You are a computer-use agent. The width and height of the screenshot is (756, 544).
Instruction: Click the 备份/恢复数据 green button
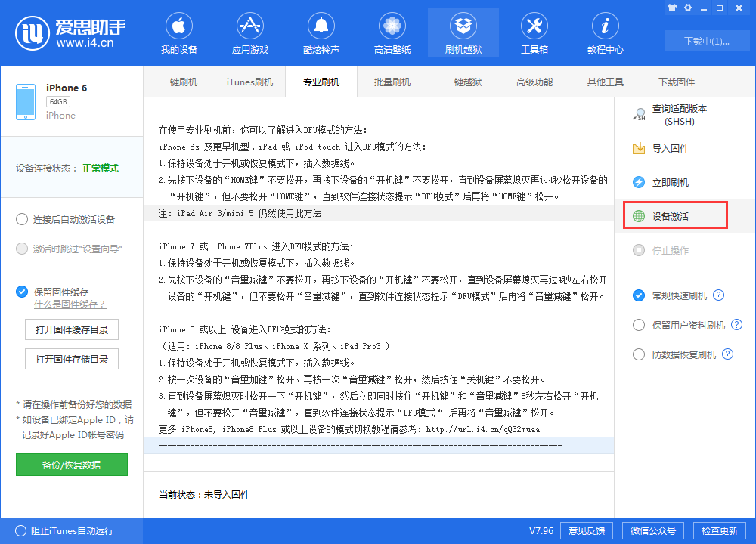tap(71, 465)
